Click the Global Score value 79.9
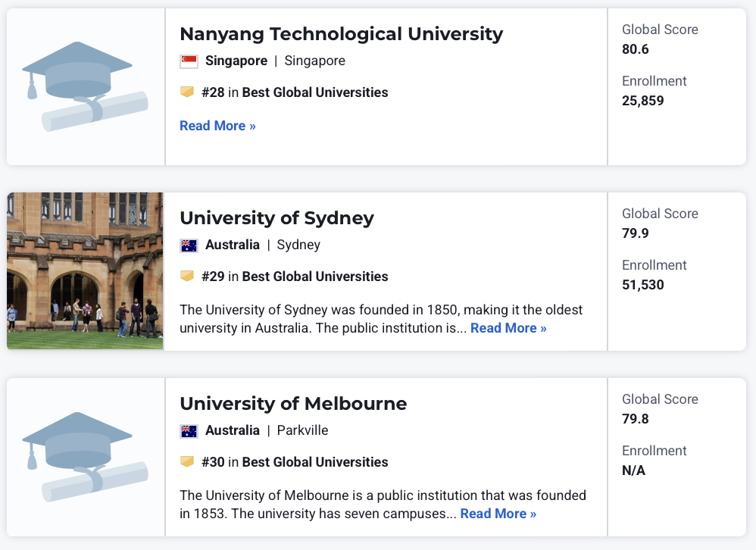The height and width of the screenshot is (550, 756). tap(635, 233)
